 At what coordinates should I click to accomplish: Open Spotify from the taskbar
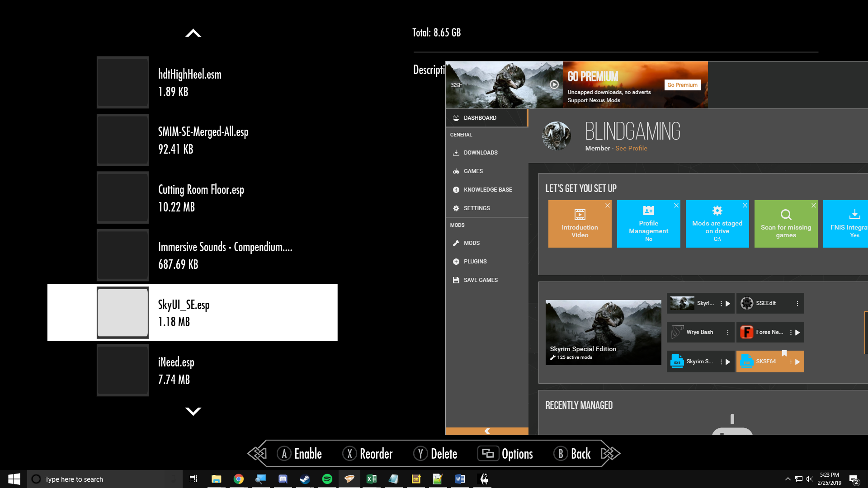pos(327,479)
